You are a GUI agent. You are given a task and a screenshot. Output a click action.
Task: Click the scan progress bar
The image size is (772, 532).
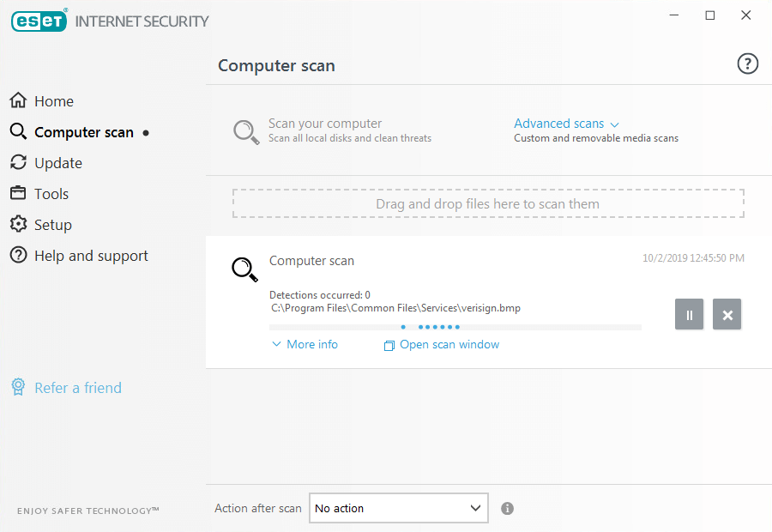click(455, 327)
